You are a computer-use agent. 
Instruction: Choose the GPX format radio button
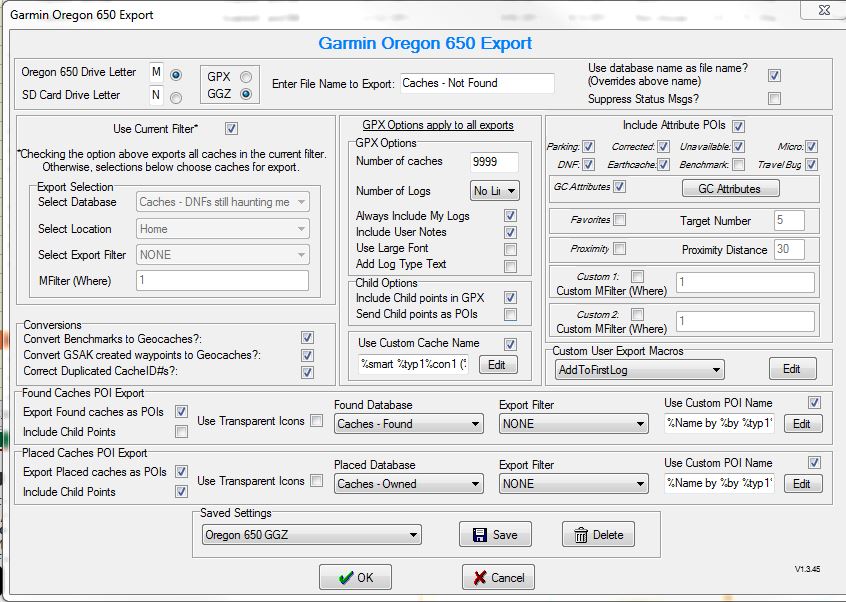(245, 77)
